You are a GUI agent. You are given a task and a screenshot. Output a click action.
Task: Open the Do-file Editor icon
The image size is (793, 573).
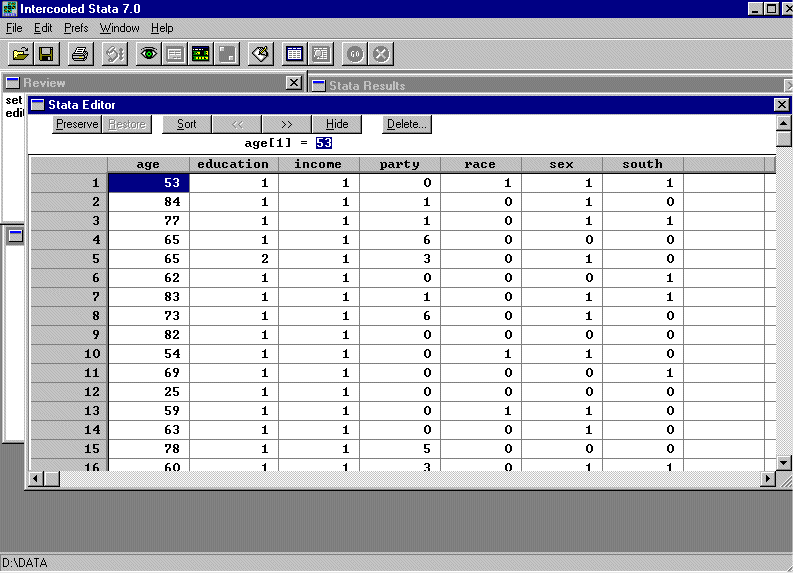(x=261, y=54)
